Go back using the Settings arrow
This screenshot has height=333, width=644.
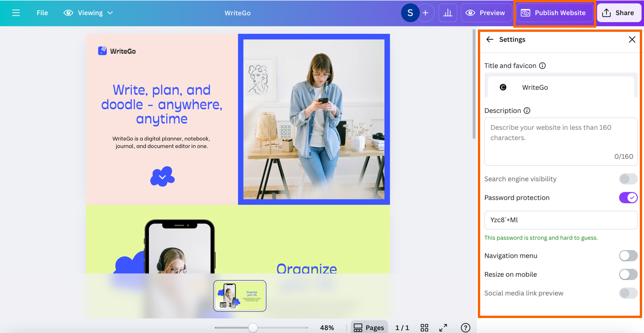coord(490,39)
